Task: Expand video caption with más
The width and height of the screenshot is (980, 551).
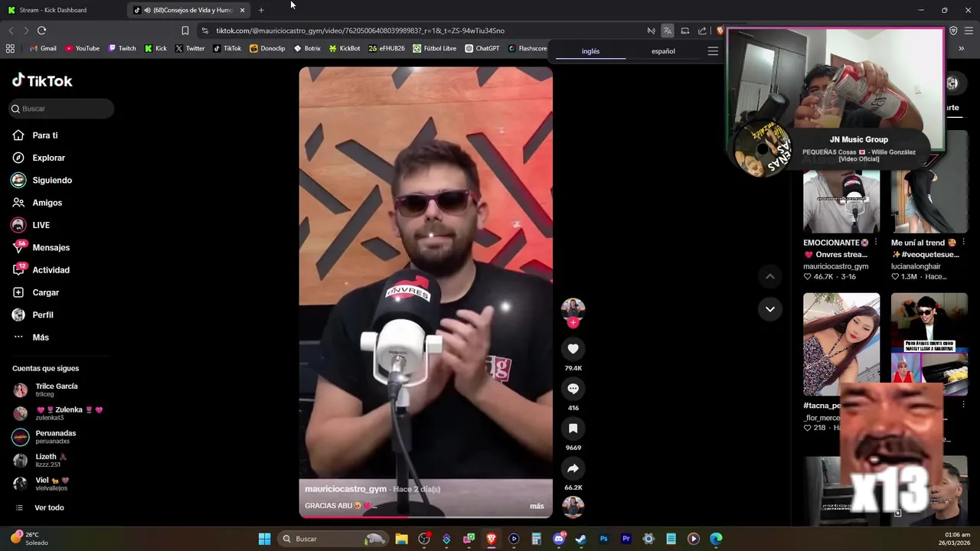Action: pyautogui.click(x=537, y=506)
